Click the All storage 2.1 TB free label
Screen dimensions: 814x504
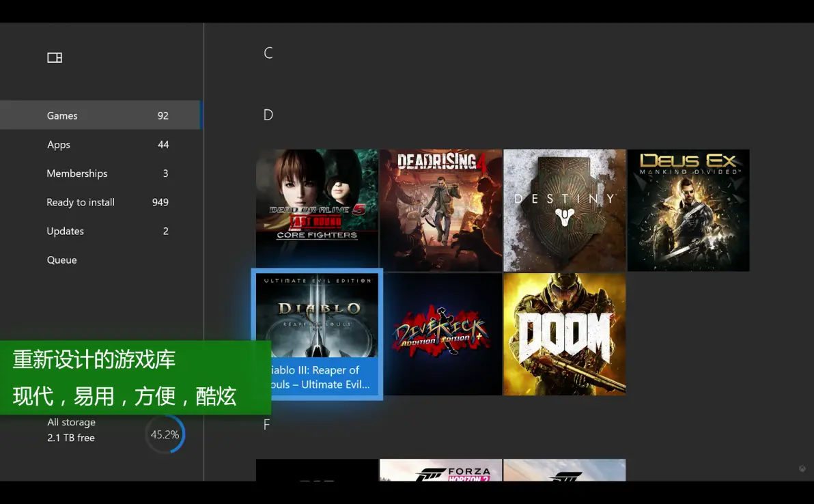point(72,430)
